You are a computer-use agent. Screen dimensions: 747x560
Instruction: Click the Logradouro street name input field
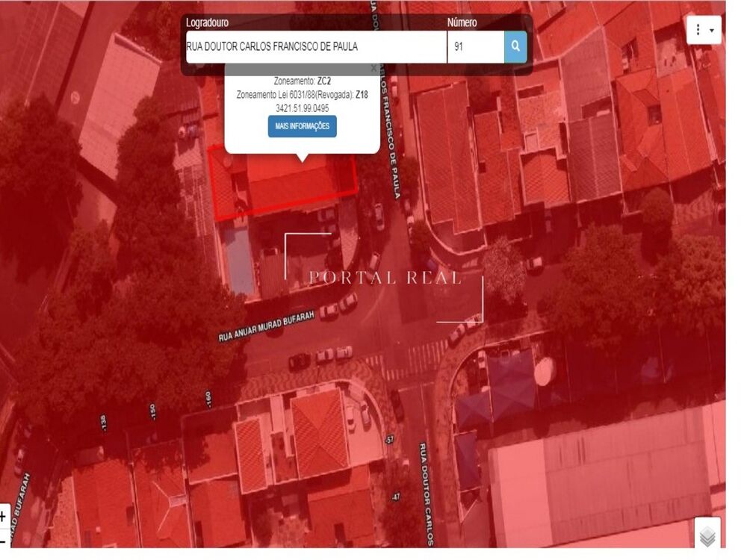[x=316, y=46]
